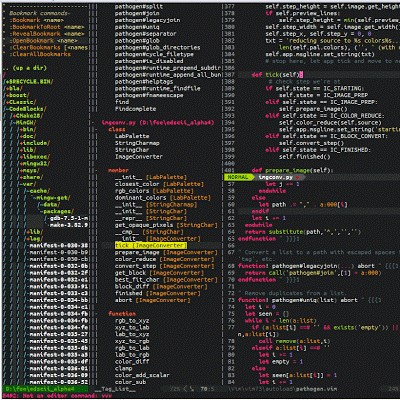Click the :RevealBookmark command line
The height and width of the screenshot is (400, 400).
[x=47, y=34]
